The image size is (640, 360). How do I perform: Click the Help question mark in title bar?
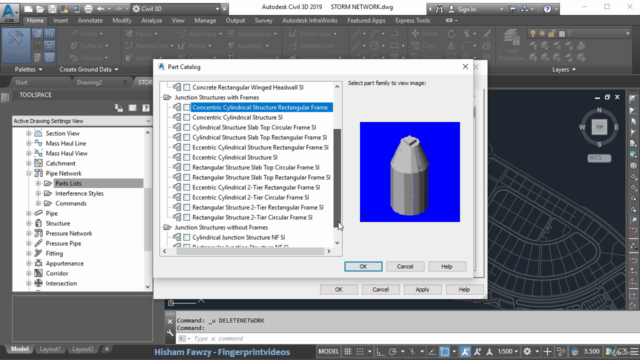(547, 9)
